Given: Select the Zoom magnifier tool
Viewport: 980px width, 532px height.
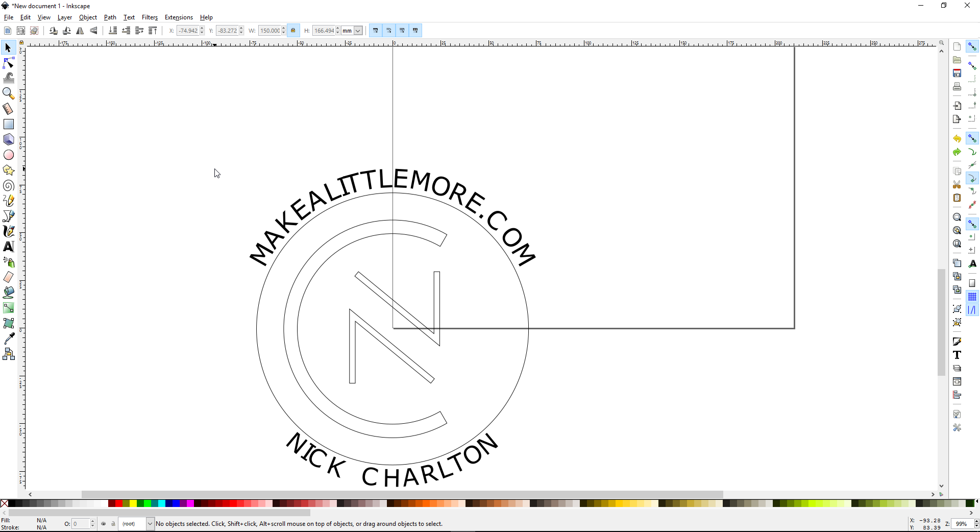Looking at the screenshot, I should [x=8, y=93].
